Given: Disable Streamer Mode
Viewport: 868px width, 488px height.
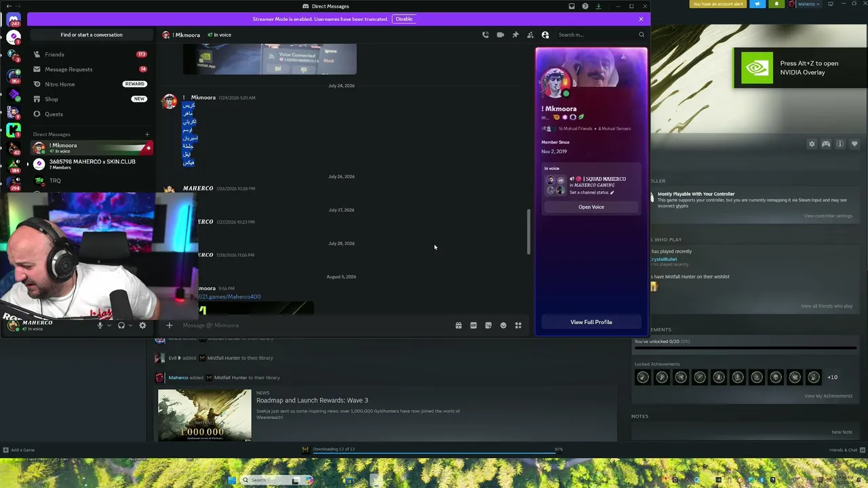Looking at the screenshot, I should click(404, 19).
